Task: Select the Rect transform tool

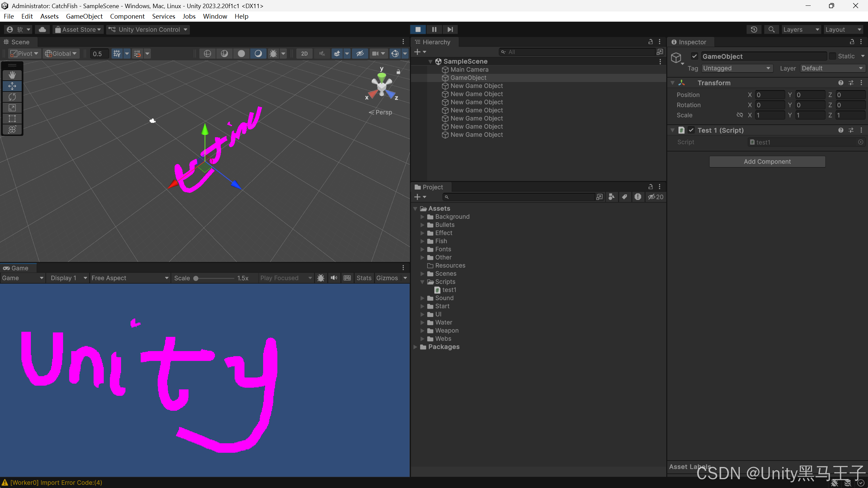Action: point(12,119)
